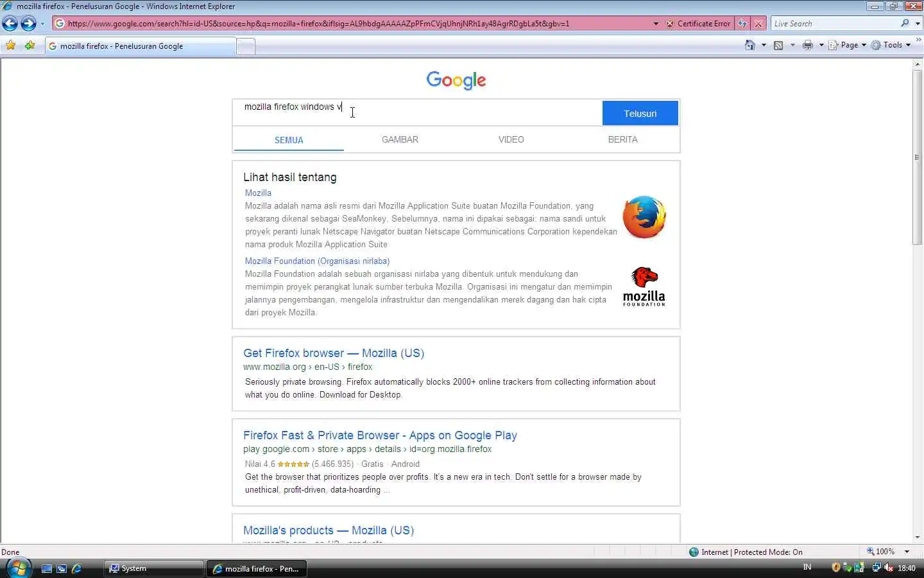Open Firefox Fast & Private Browser Google Play result
Image resolution: width=924 pixels, height=578 pixels.
point(380,435)
